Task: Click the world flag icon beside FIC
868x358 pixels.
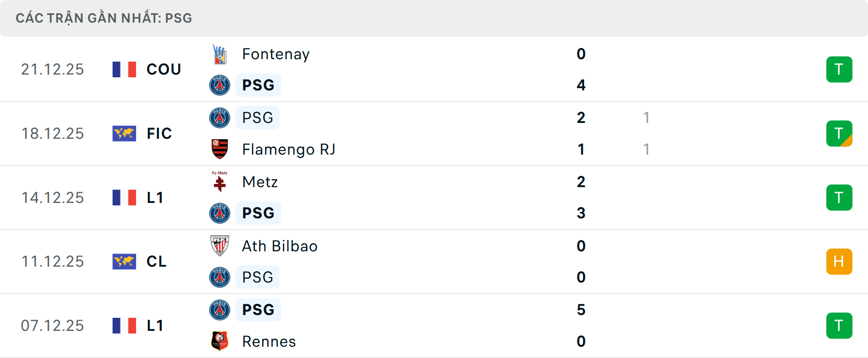Action: [x=124, y=134]
